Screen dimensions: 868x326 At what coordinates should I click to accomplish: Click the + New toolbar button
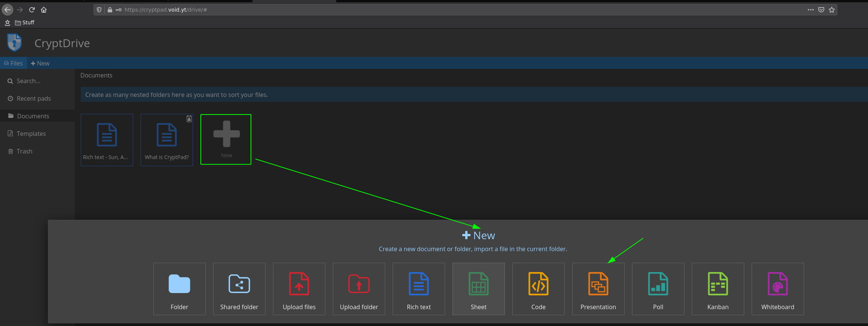pos(40,63)
